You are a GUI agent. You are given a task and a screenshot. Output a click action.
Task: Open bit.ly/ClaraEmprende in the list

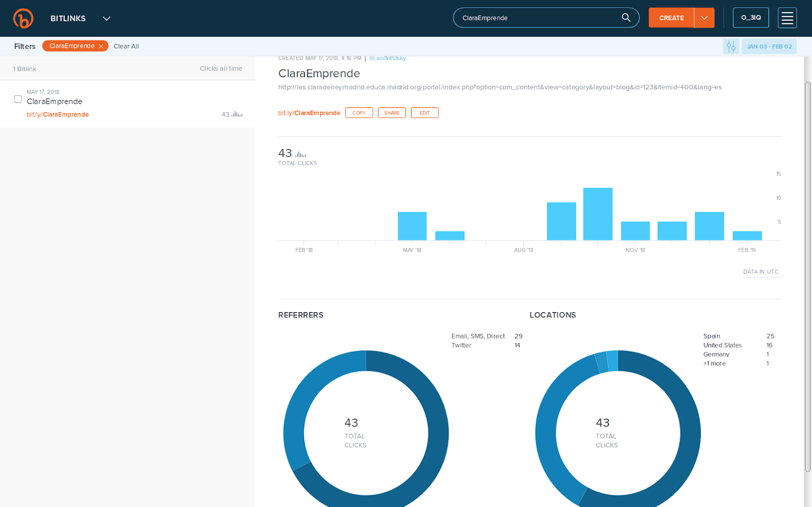(58, 115)
